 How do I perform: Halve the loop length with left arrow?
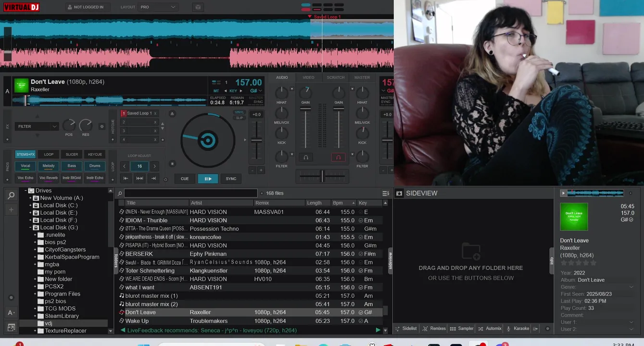point(125,166)
